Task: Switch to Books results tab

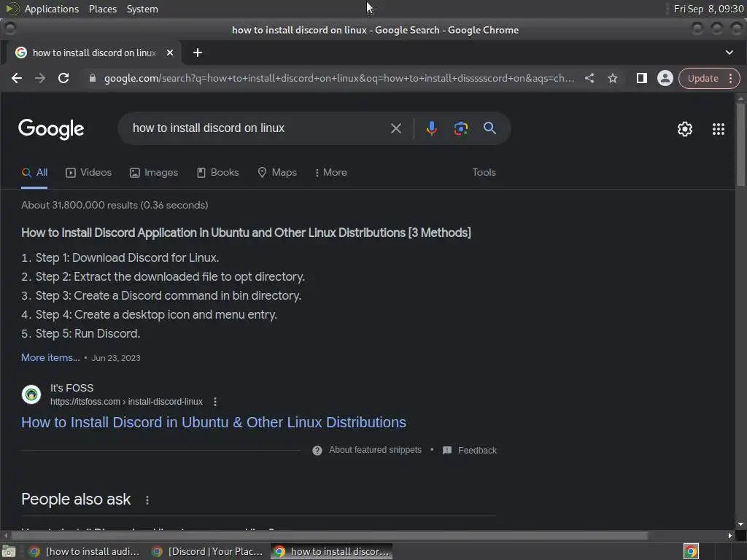Action: 217,172
